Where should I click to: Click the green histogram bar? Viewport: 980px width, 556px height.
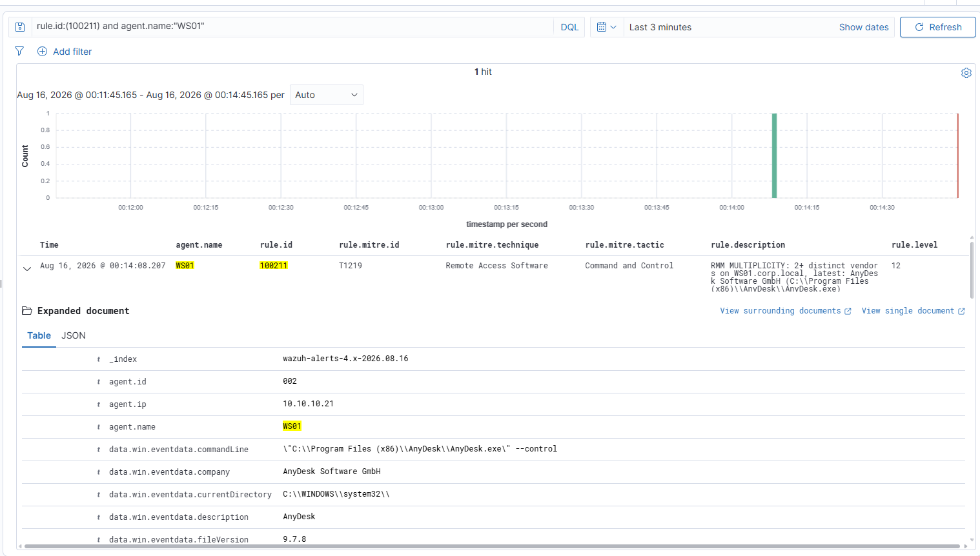point(774,155)
